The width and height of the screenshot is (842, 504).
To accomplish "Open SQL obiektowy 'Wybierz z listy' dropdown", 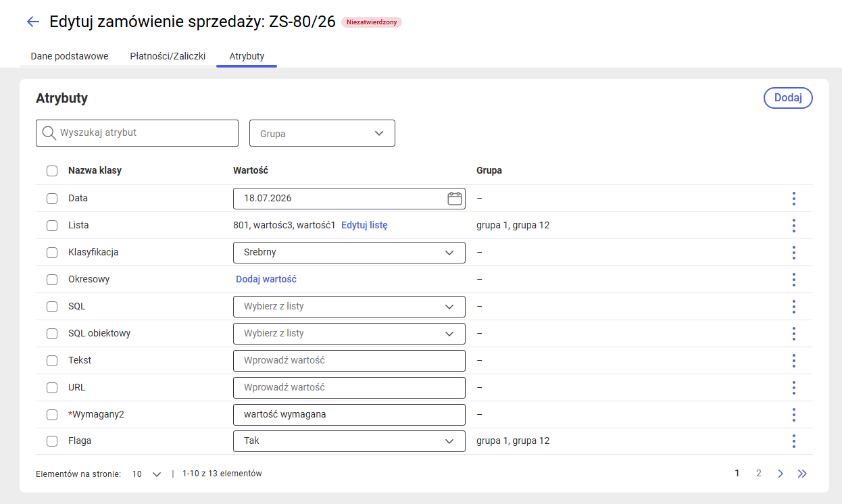I will point(349,334).
